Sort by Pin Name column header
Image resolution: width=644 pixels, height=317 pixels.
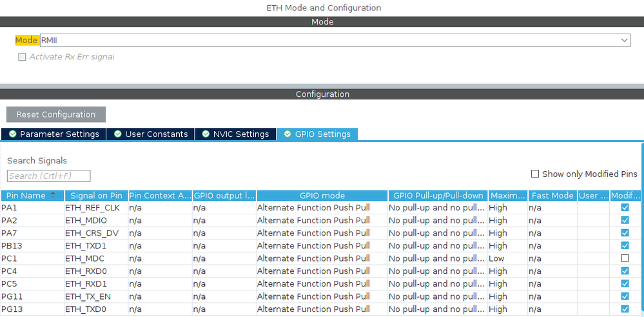click(32, 196)
